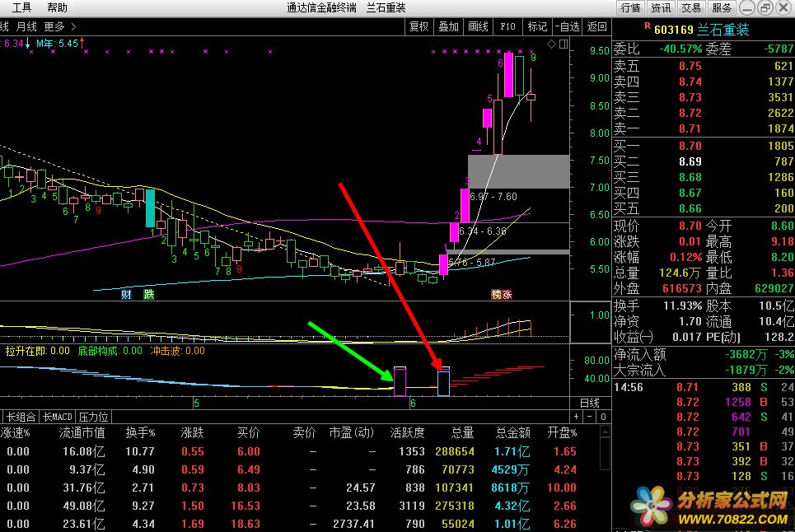This screenshot has width=795, height=532.
Task: Sort by 换手% column
Action: click(140, 432)
